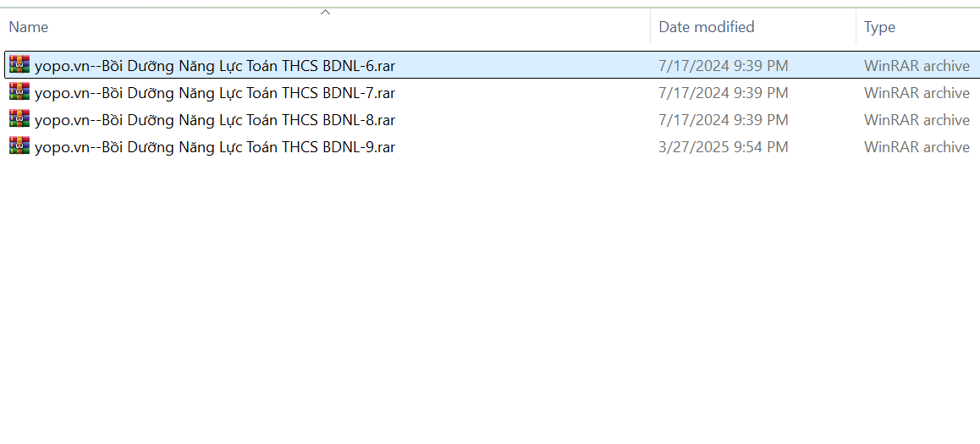Click the date modified cell of BDNL-8.rar
The width and height of the screenshot is (980, 444).
(723, 120)
